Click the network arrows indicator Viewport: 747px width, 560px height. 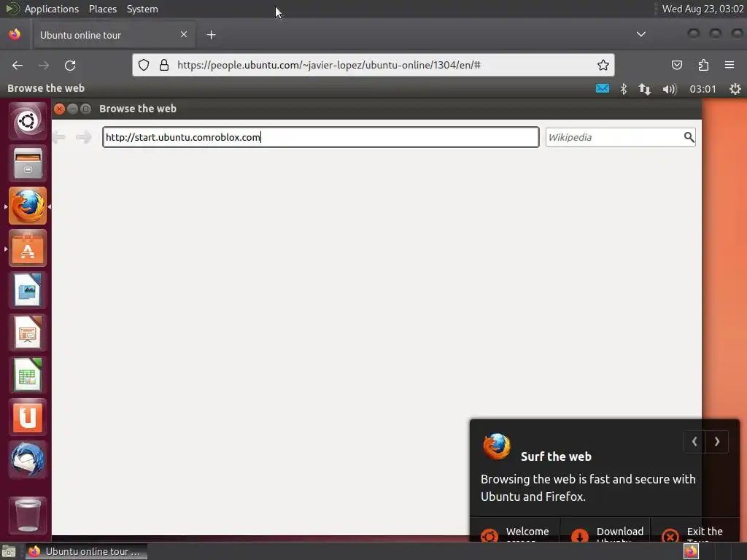(645, 88)
